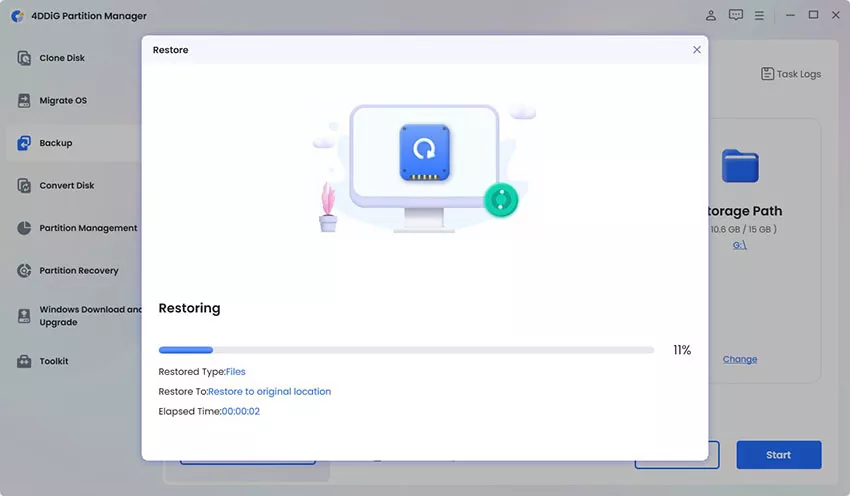Open Windows Download and Upgrade icon
Viewport: 850px width, 496px height.
point(24,316)
